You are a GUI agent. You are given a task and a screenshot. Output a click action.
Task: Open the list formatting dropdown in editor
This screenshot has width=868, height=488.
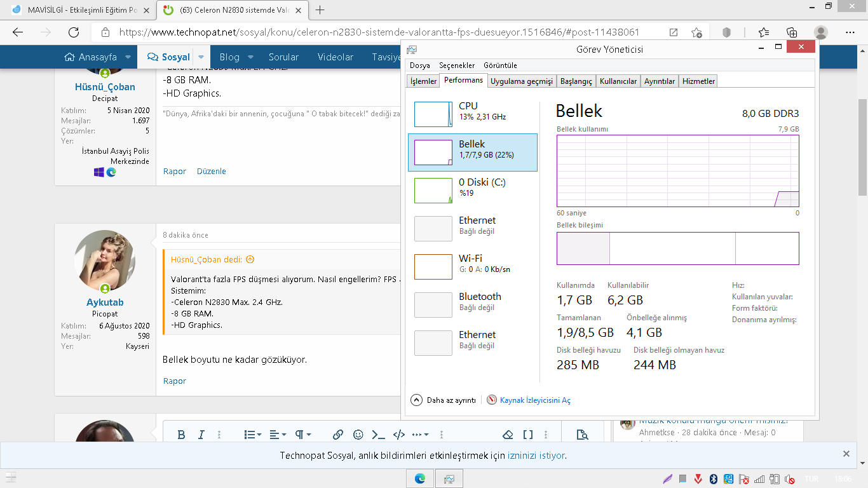coord(253,435)
